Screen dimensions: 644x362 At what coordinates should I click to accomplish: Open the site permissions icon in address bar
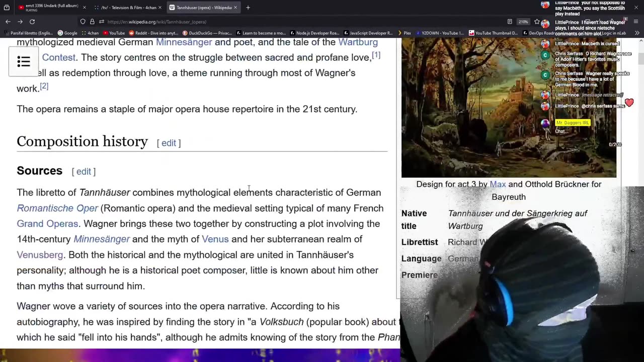pos(101,22)
